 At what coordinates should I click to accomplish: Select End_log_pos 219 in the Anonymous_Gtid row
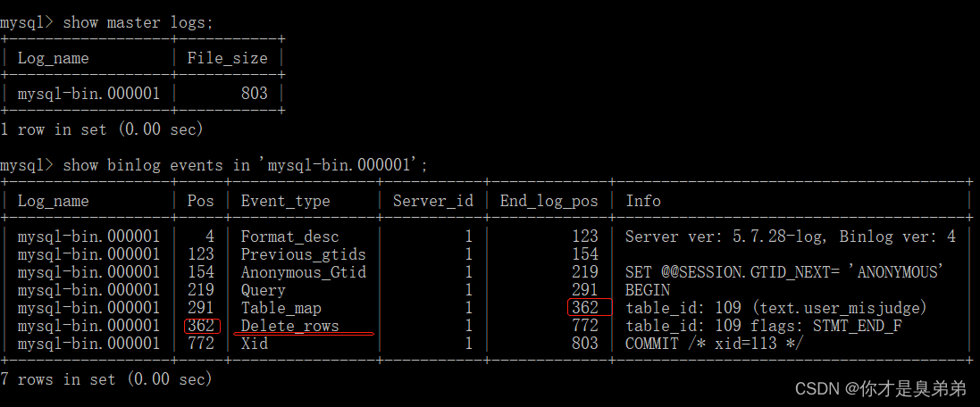click(585, 272)
